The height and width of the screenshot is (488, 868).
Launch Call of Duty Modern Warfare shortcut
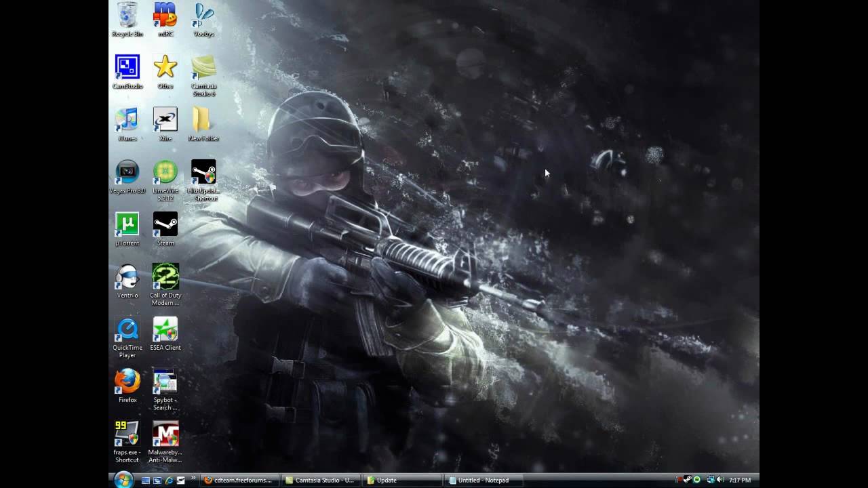(x=165, y=278)
